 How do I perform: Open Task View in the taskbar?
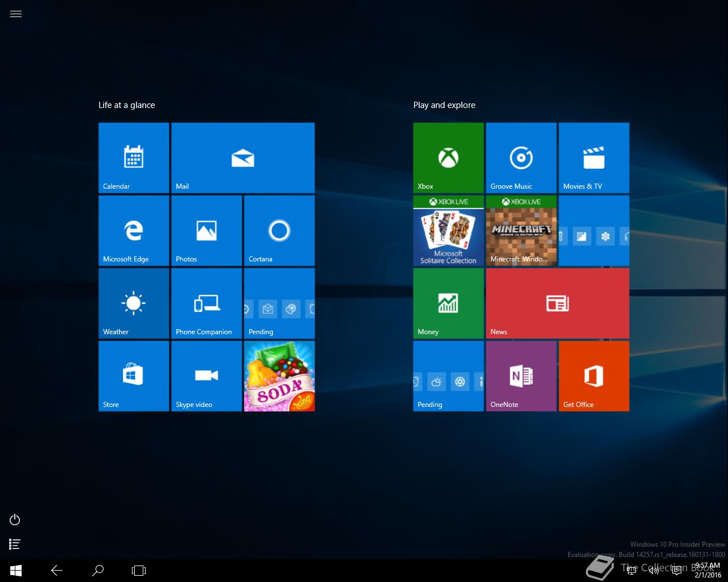click(x=139, y=571)
